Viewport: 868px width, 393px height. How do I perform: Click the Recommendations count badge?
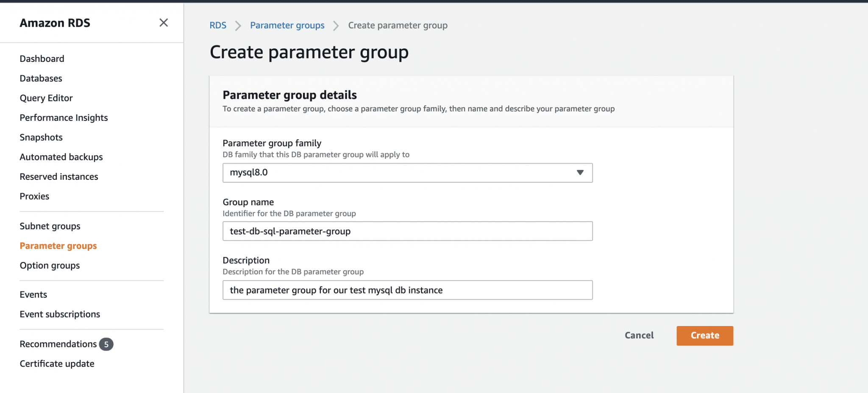click(x=106, y=344)
